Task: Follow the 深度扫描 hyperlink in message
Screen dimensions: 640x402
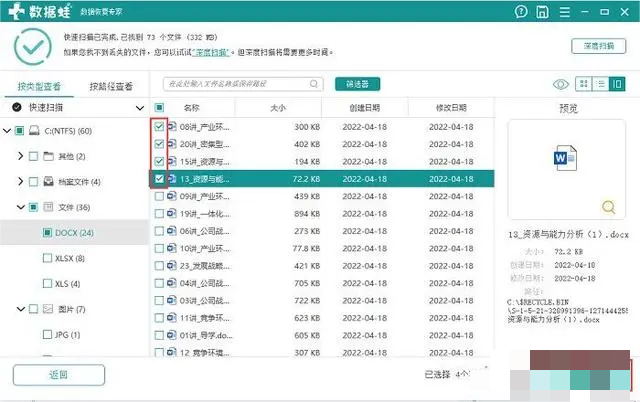Action: 210,52
